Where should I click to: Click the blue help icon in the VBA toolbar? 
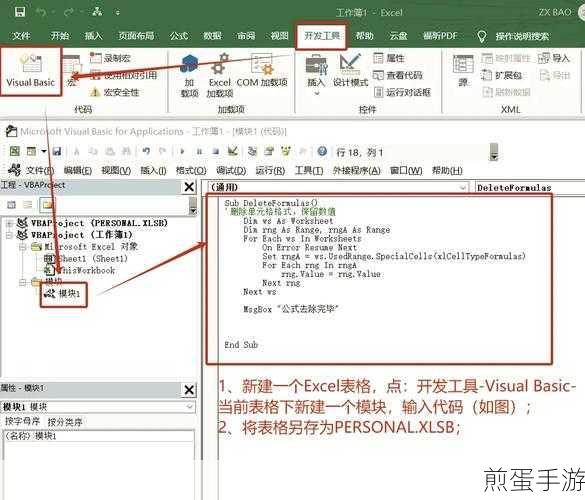click(x=322, y=151)
